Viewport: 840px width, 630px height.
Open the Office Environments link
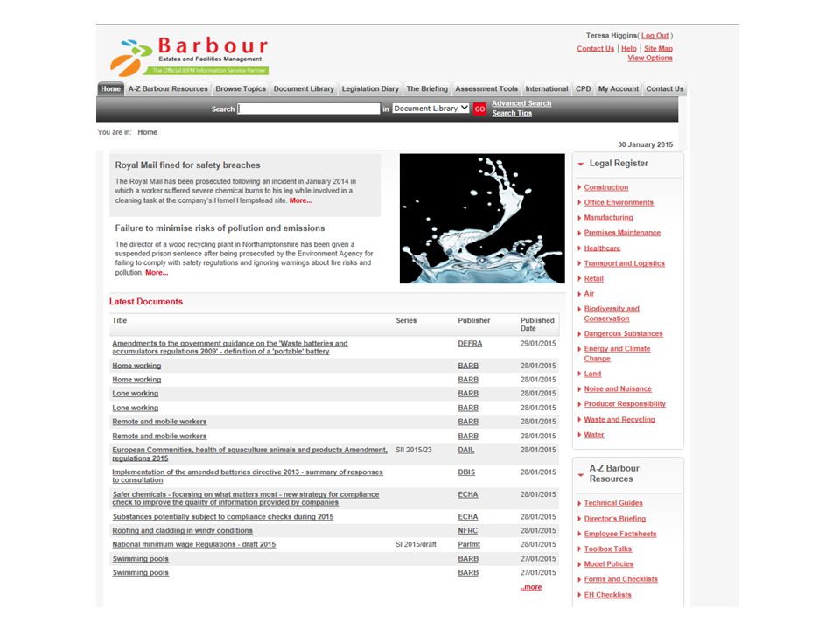619,202
